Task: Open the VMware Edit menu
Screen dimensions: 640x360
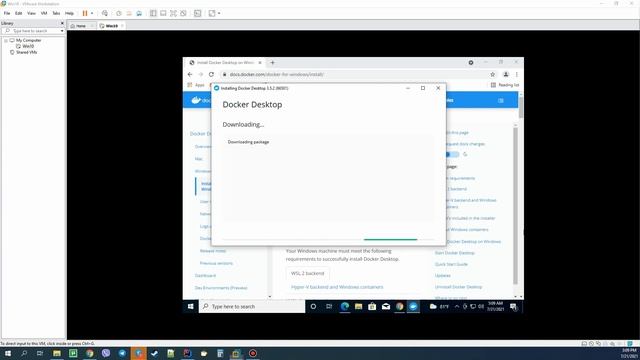Action: click(x=19, y=13)
